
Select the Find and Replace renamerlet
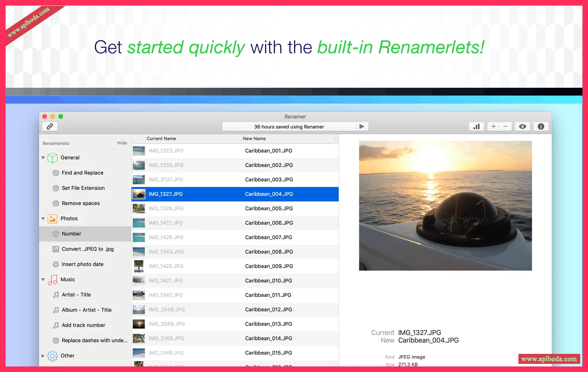point(85,173)
